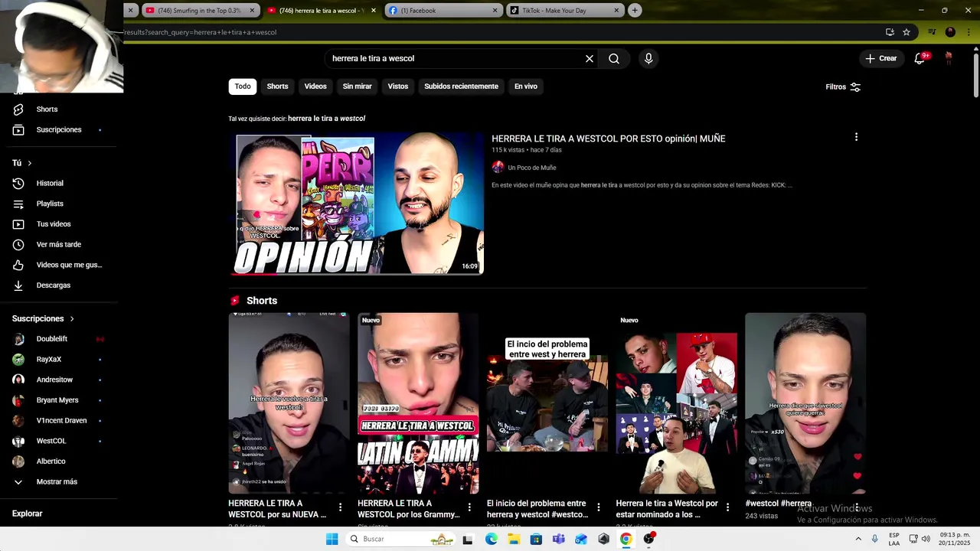Open the Filtros search filters
Image resolution: width=980 pixels, height=551 pixels.
[843, 87]
